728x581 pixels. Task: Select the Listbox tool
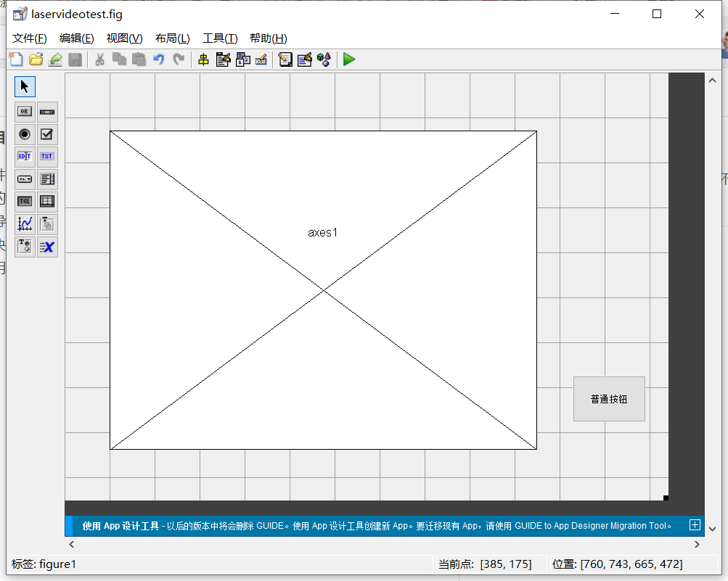pyautogui.click(x=47, y=178)
